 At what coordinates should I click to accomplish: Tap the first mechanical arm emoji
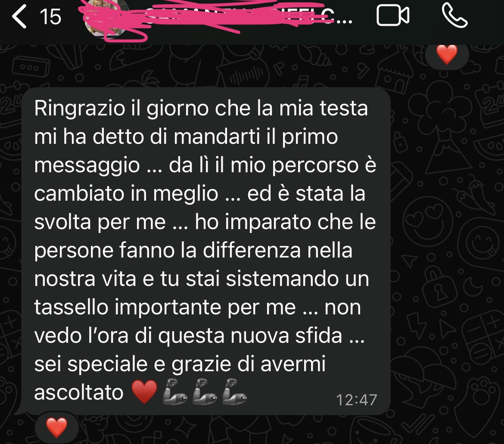point(175,391)
